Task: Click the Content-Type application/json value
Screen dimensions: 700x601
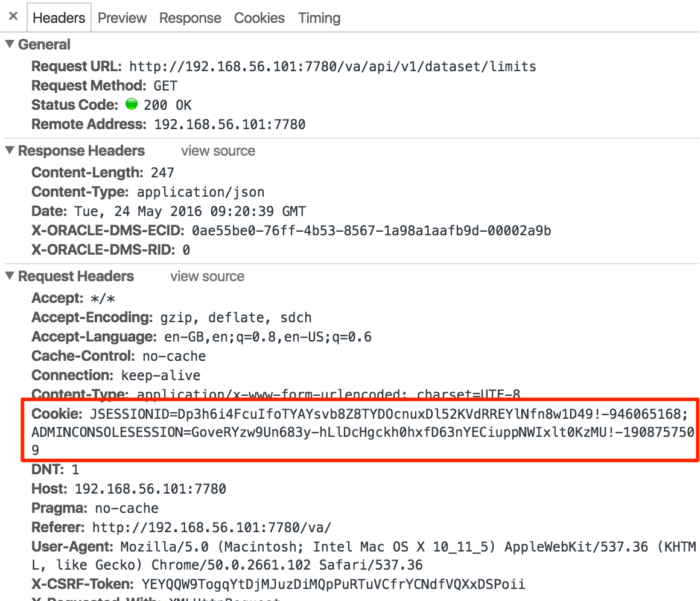Action: (200, 192)
